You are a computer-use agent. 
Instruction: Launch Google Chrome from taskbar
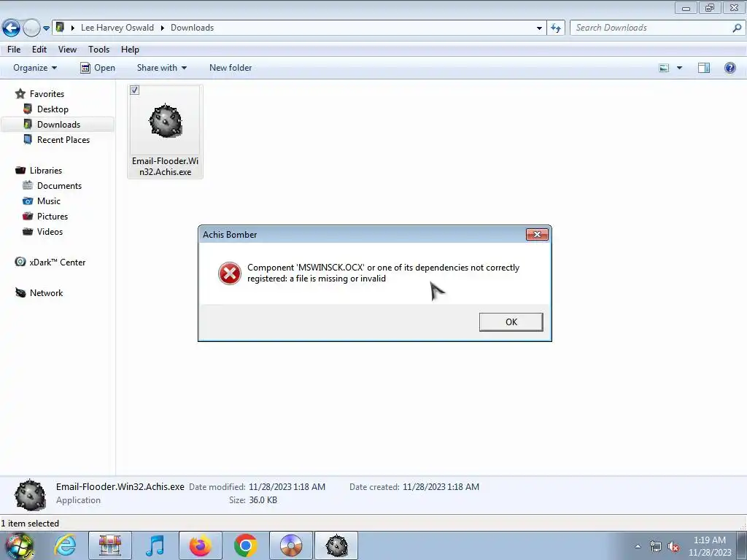click(x=245, y=545)
